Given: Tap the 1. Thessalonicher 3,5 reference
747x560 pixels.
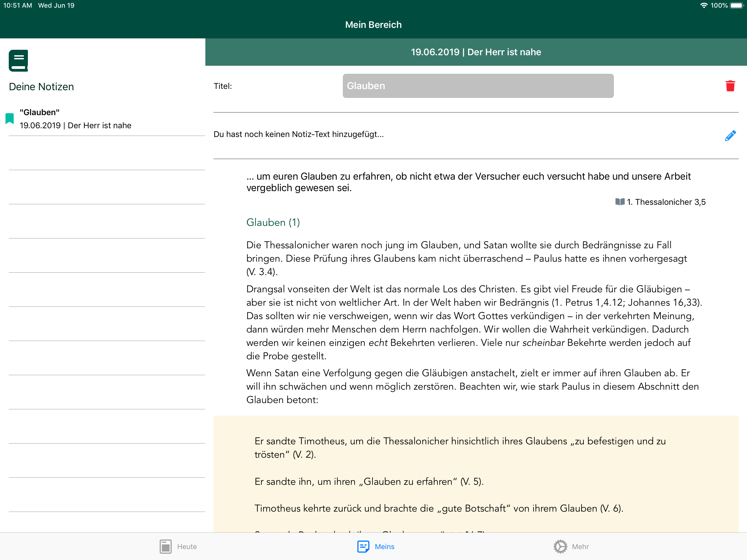Looking at the screenshot, I should (x=666, y=202).
